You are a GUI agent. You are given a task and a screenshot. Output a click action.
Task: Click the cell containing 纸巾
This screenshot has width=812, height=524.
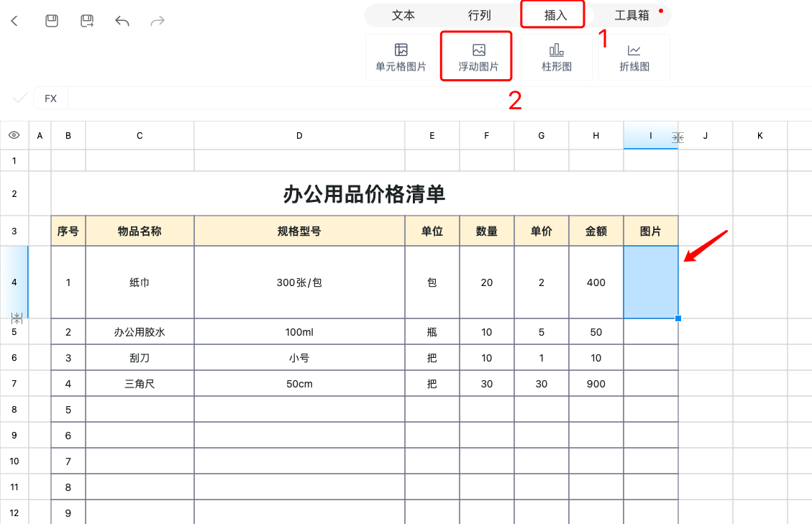pos(140,282)
